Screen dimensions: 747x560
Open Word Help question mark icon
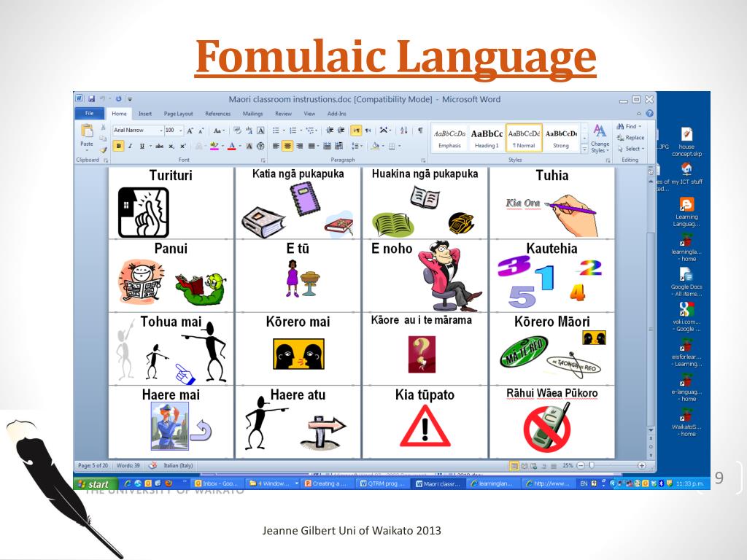coord(649,113)
